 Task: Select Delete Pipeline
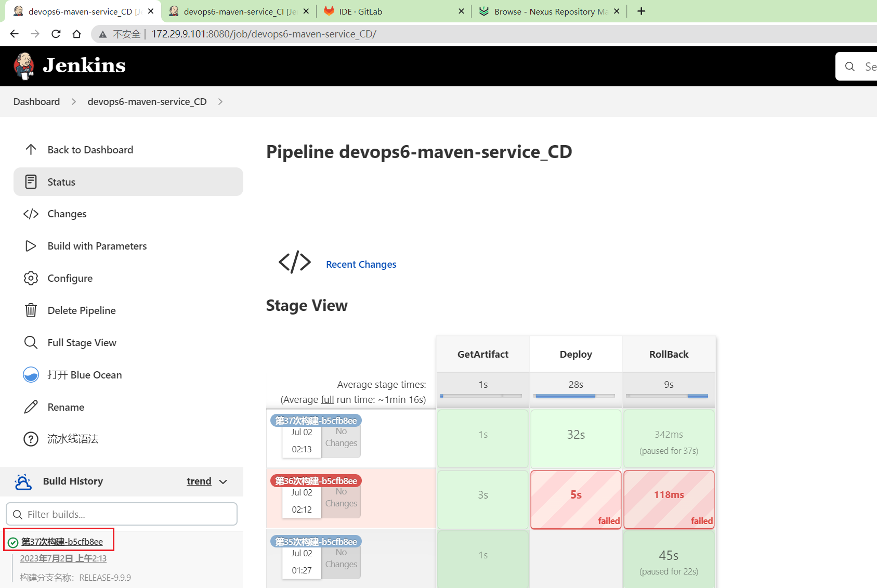(x=128, y=310)
